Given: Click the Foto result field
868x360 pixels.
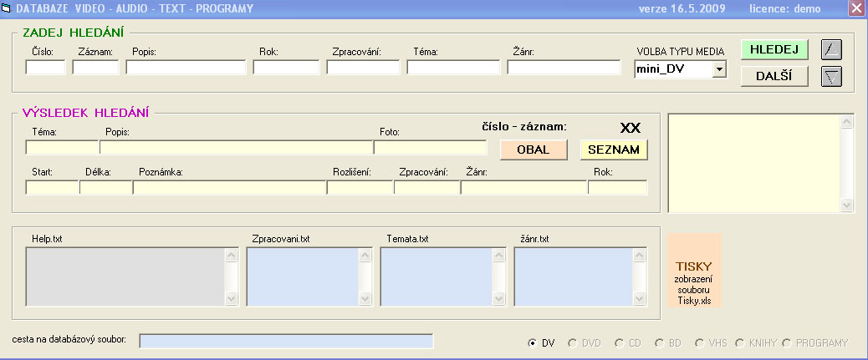Looking at the screenshot, I should click(431, 148).
